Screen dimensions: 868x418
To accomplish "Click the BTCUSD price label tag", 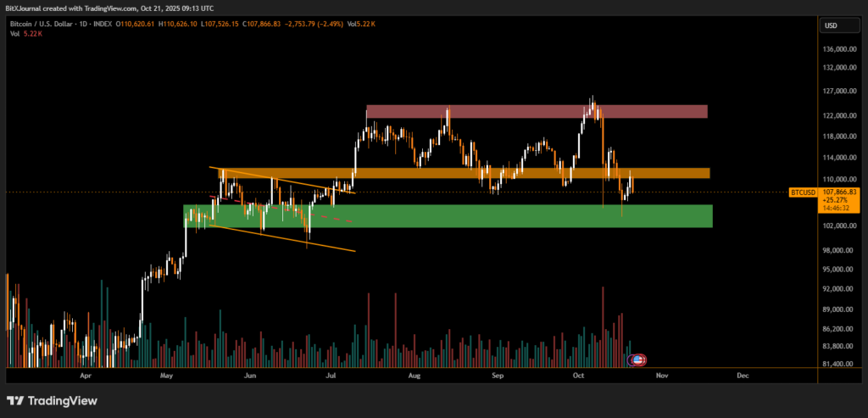I will pos(804,192).
